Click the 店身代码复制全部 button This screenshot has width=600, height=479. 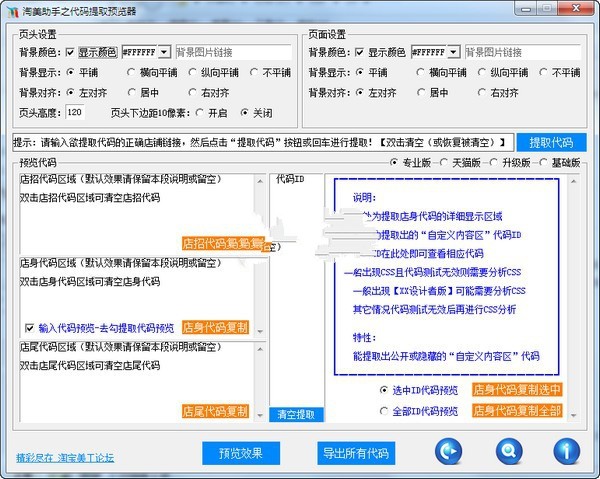[517, 411]
